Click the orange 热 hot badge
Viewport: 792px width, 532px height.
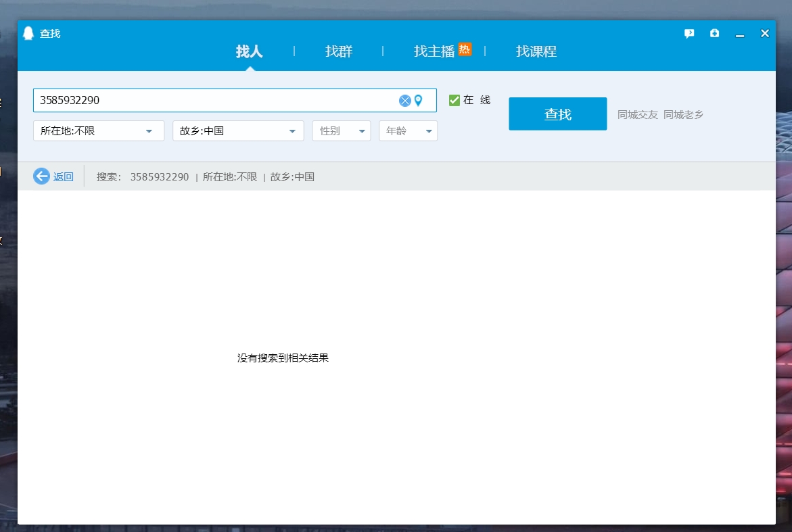[465, 49]
